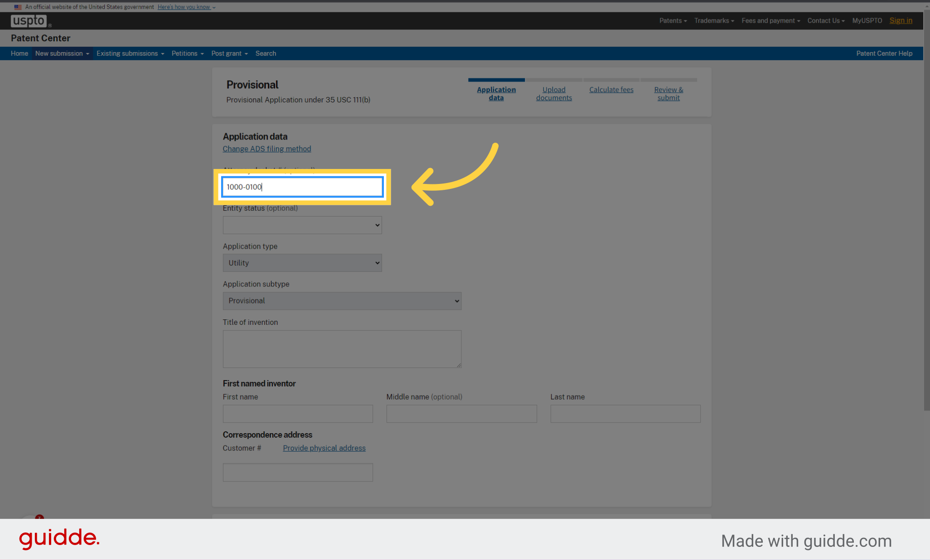Click the Sign in link
Screen dimensions: 930x560
(901, 20)
